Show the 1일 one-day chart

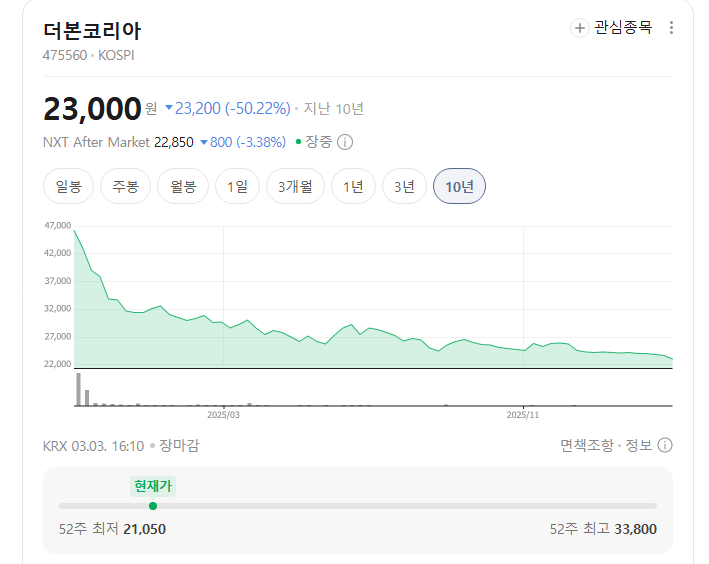(x=237, y=186)
